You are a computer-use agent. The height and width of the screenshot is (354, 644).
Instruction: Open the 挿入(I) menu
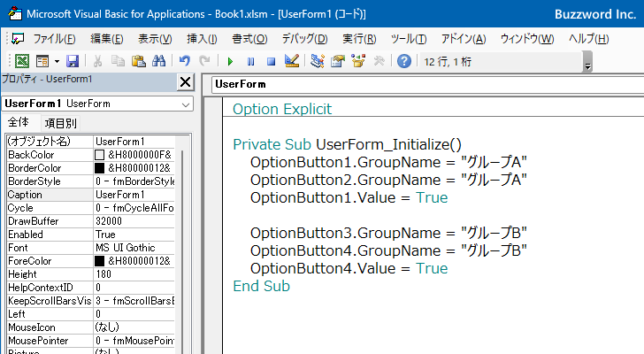point(202,39)
